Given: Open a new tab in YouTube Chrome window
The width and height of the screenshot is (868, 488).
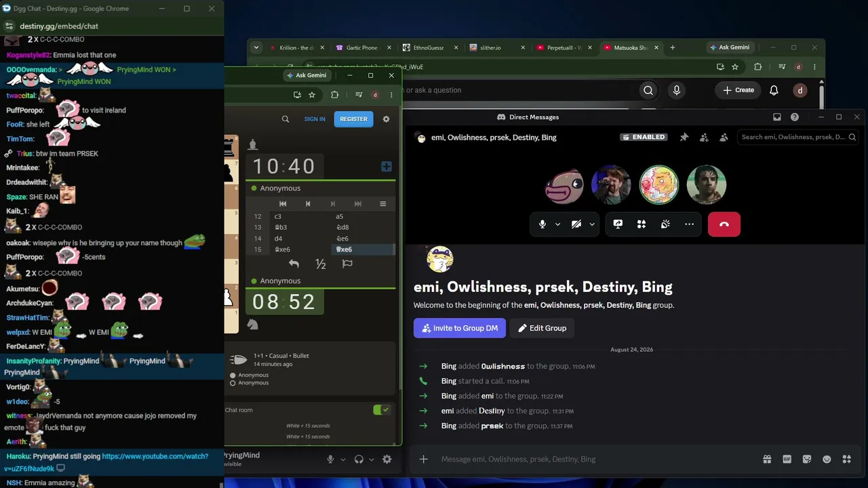Looking at the screenshot, I should pos(672,47).
